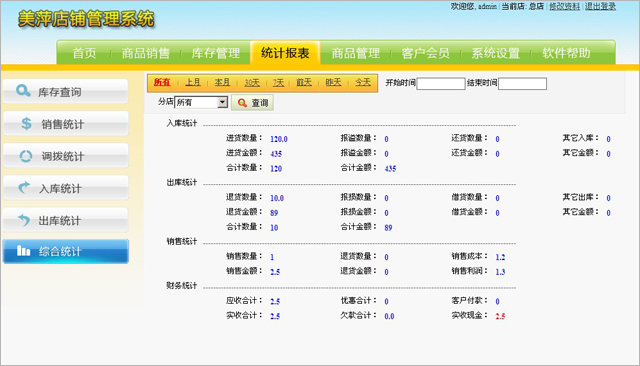This screenshot has height=366, width=640.
Task: Open 商品管理 tab
Action: tap(356, 53)
